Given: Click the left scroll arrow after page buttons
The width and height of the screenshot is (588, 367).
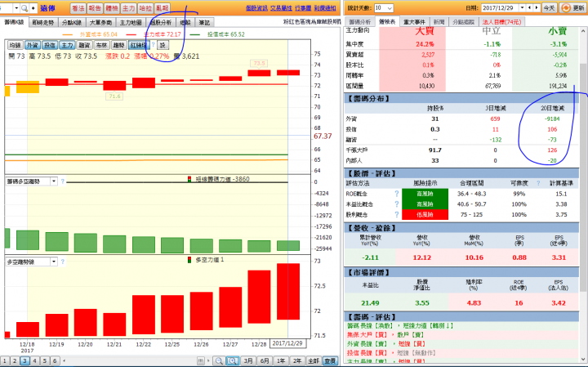Looking at the screenshot, I should coord(64,361).
